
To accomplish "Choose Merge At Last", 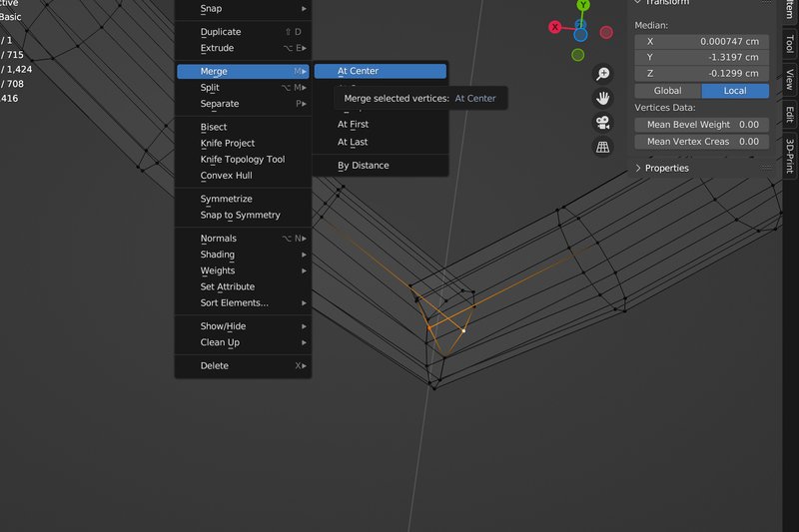I will coord(381,142).
